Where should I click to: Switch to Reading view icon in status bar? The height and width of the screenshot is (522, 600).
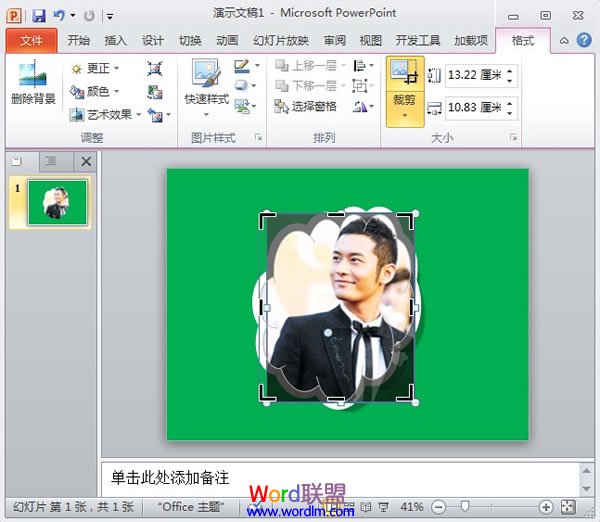(366, 507)
